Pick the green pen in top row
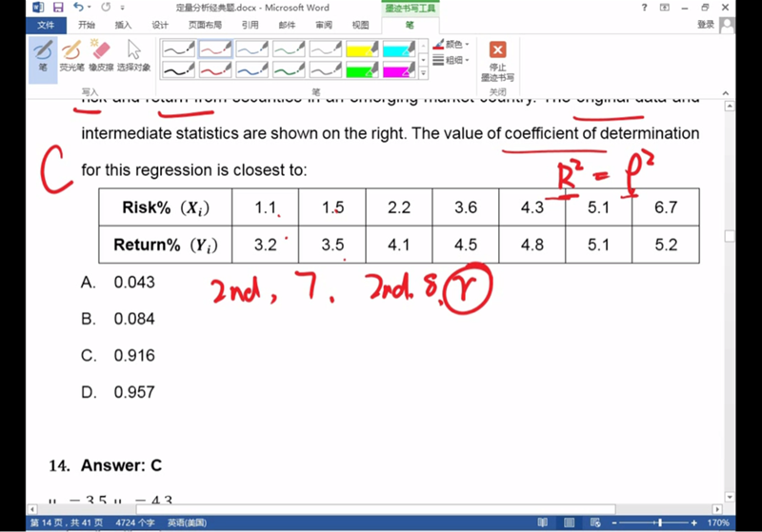 289,49
